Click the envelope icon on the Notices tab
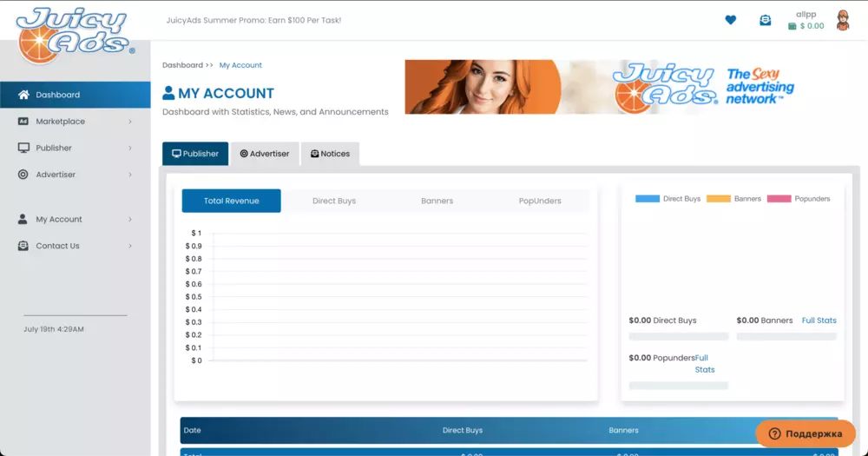 pos(314,154)
